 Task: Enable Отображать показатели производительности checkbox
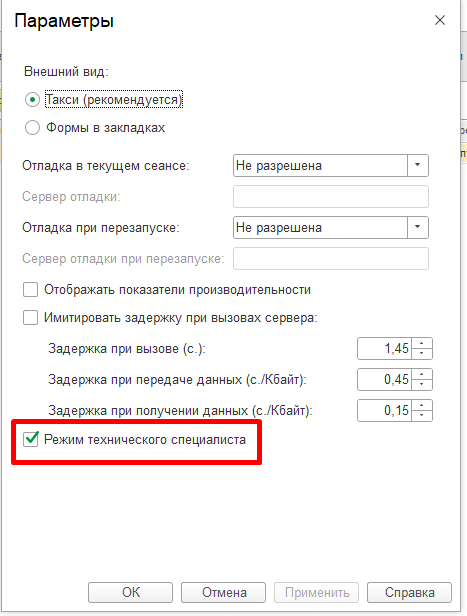(x=31, y=290)
